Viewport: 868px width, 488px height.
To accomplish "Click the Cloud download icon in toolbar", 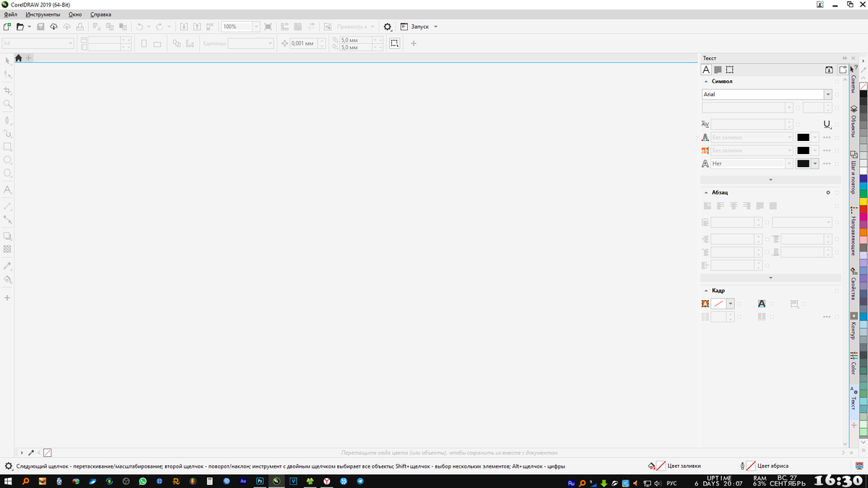I will (54, 27).
